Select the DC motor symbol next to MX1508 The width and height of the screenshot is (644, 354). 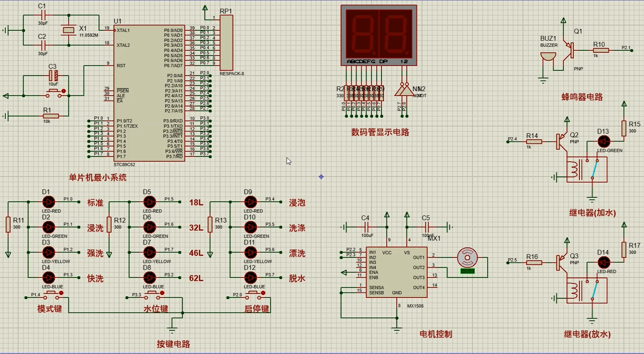(x=467, y=258)
